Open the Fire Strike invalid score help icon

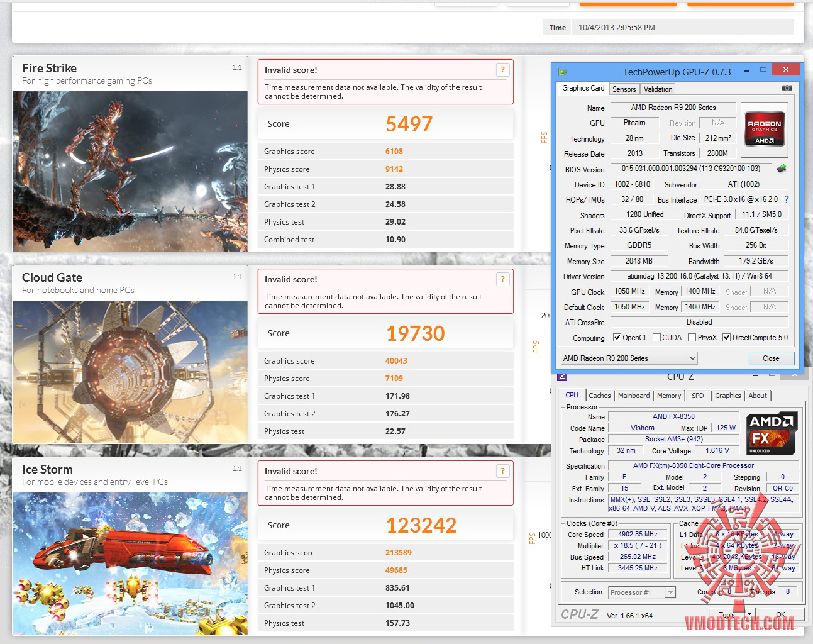tap(502, 70)
